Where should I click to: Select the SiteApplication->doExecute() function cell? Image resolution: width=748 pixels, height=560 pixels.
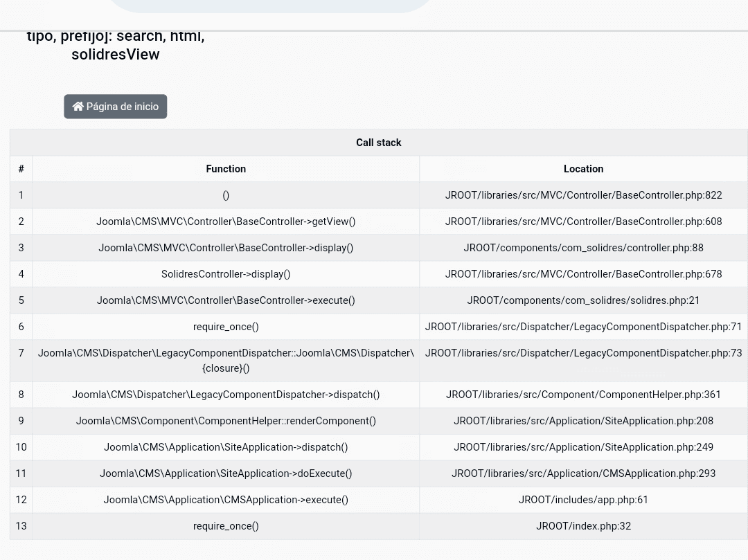(226, 473)
